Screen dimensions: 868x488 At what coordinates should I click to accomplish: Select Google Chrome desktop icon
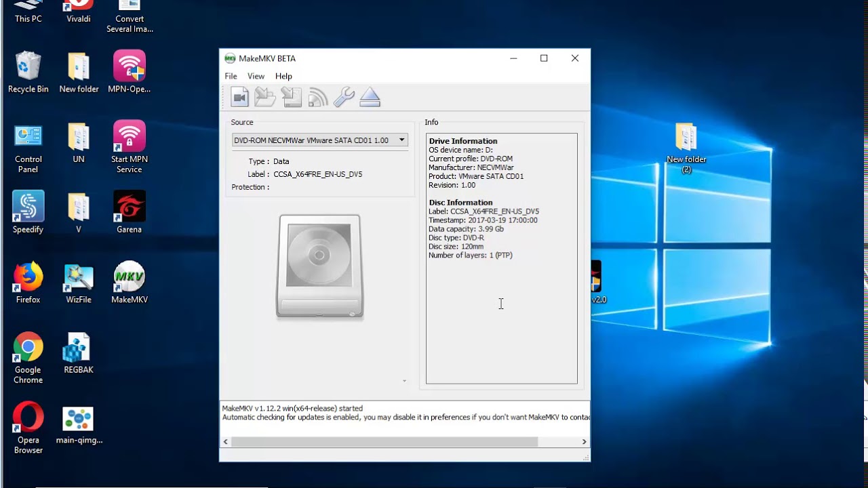(x=28, y=358)
